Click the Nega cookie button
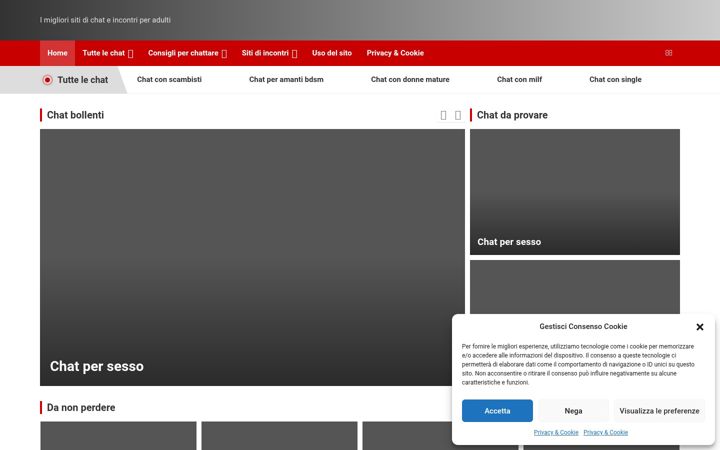The width and height of the screenshot is (720, 450). 573,411
